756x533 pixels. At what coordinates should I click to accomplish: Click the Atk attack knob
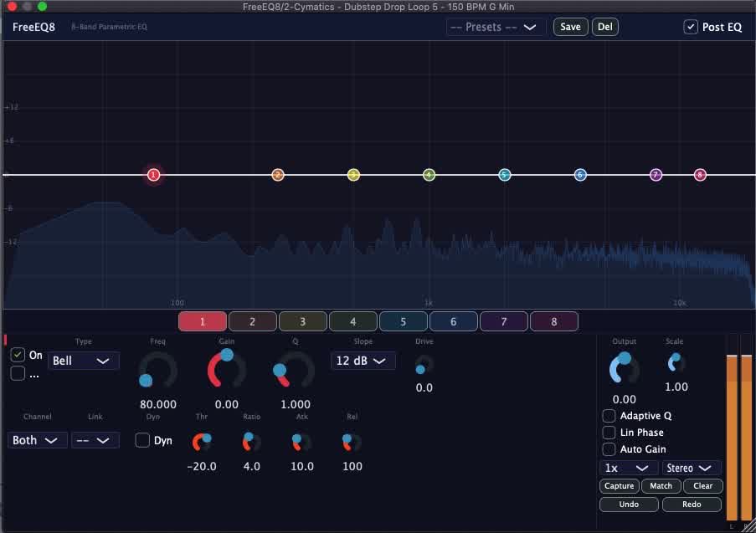(x=302, y=442)
